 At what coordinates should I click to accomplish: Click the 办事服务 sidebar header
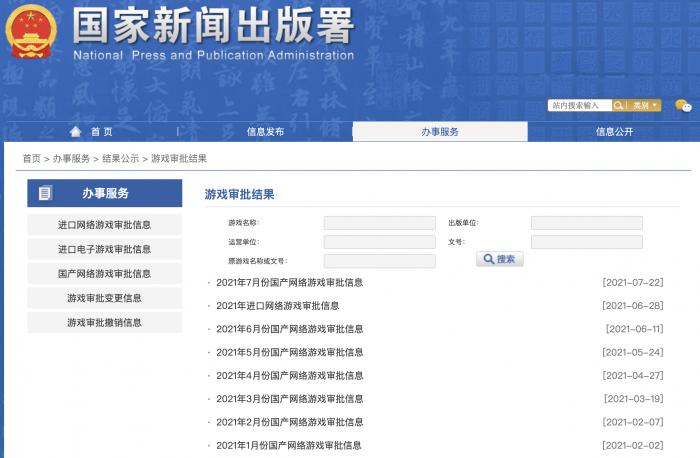(104, 193)
